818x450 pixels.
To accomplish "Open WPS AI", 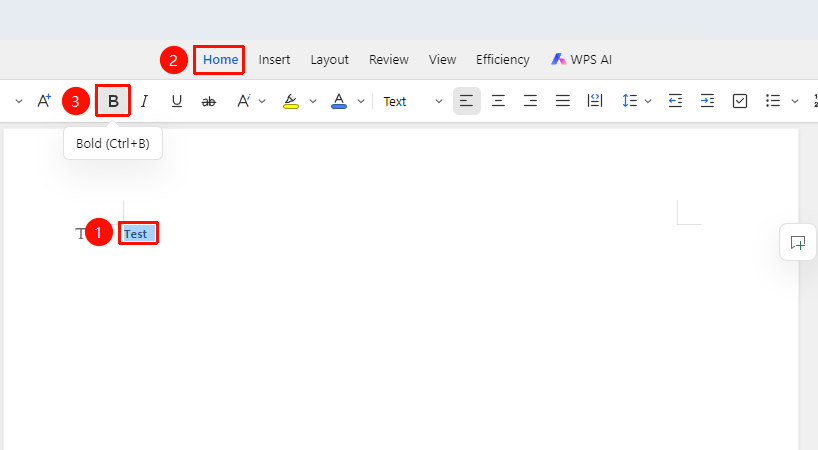I will pyautogui.click(x=581, y=59).
